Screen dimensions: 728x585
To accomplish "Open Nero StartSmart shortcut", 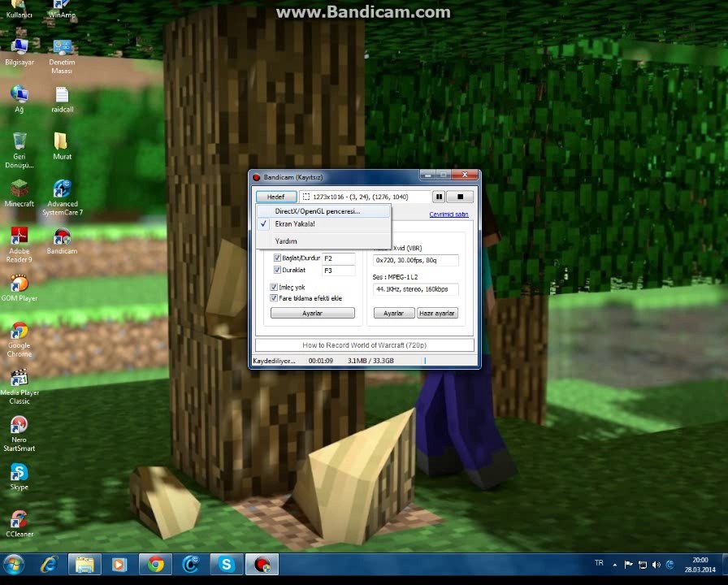I will pos(19,434).
